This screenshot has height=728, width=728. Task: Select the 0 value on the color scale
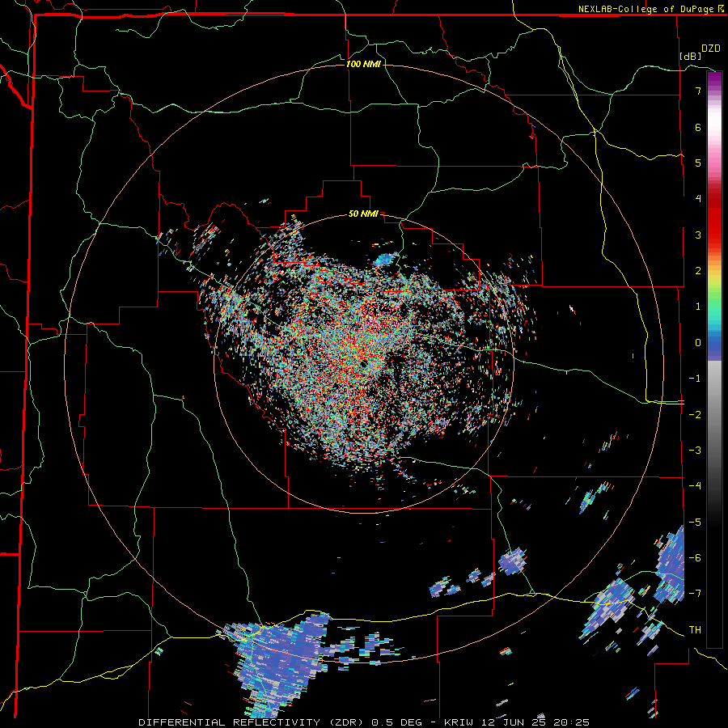698,343
